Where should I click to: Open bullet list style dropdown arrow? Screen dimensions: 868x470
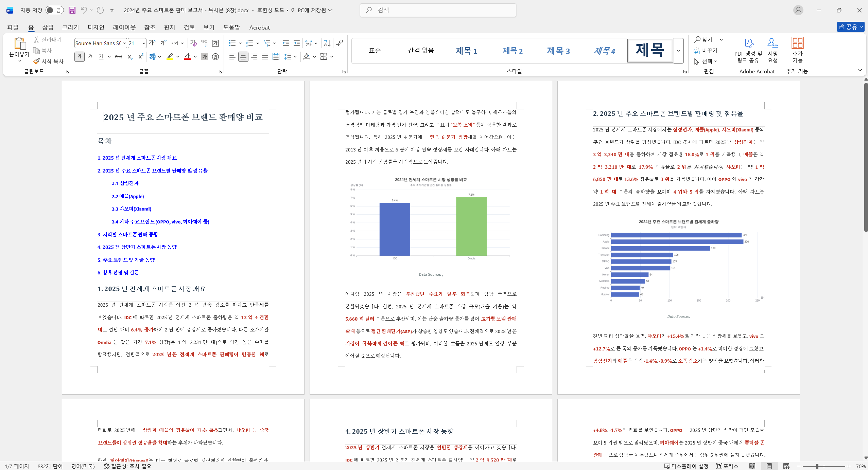tap(240, 43)
